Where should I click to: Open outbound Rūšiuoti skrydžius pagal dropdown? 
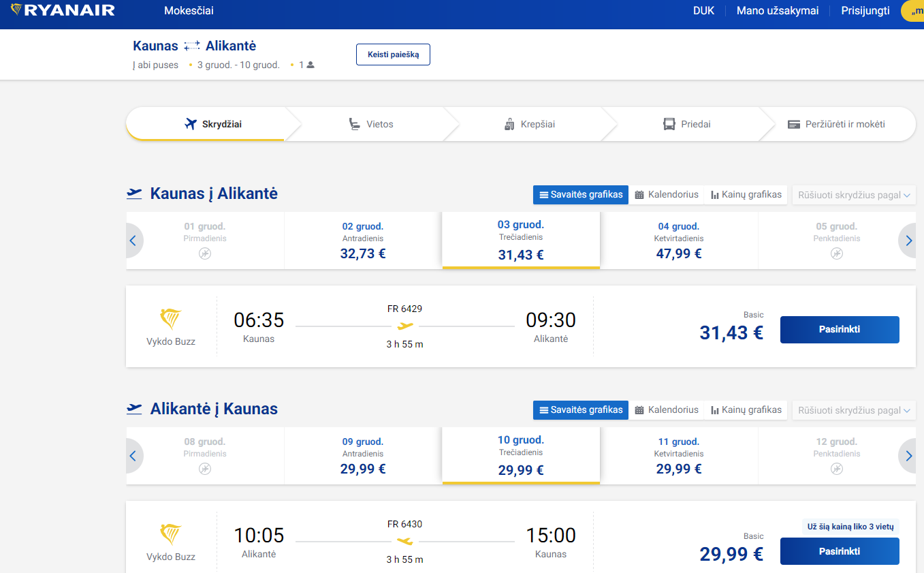854,195
